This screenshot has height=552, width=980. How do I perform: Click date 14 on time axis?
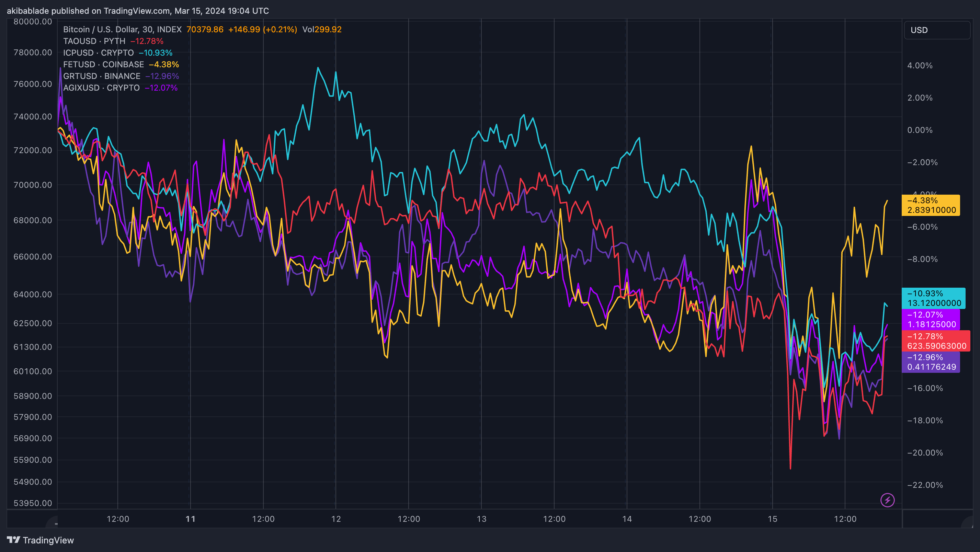pyautogui.click(x=627, y=518)
